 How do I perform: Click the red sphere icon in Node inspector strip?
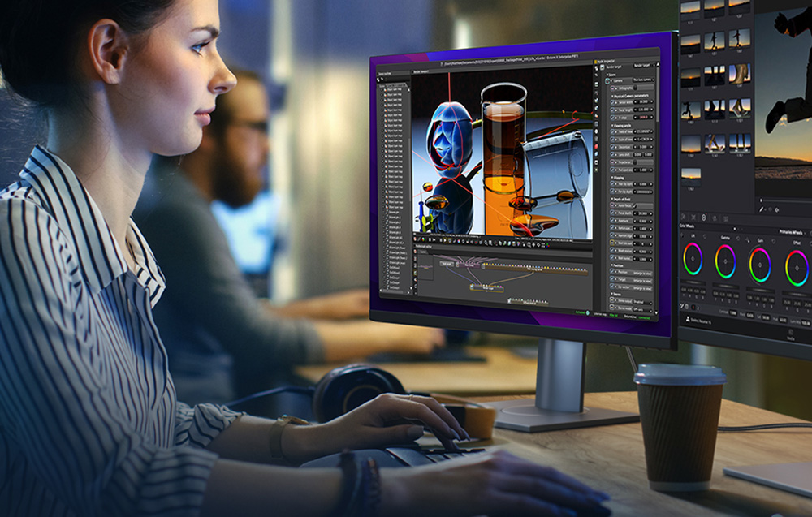point(596,146)
